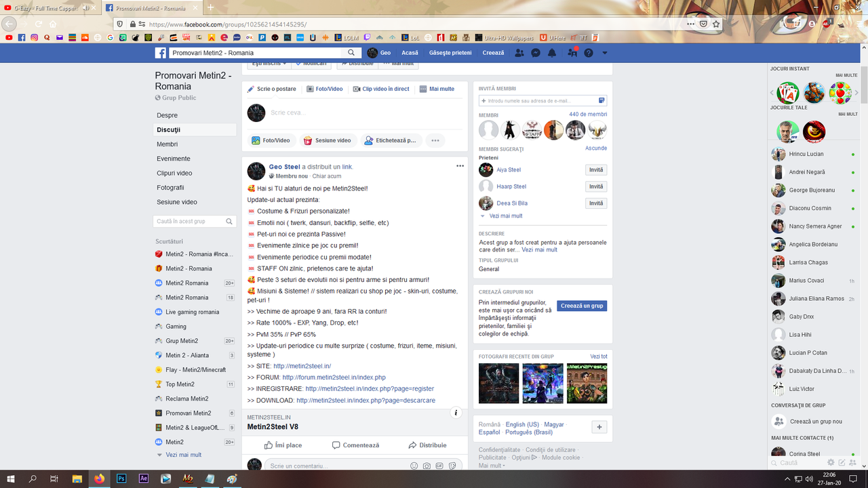The height and width of the screenshot is (488, 868).
Task: Open the account dropdown arrow in Facebook bar
Action: pos(605,53)
